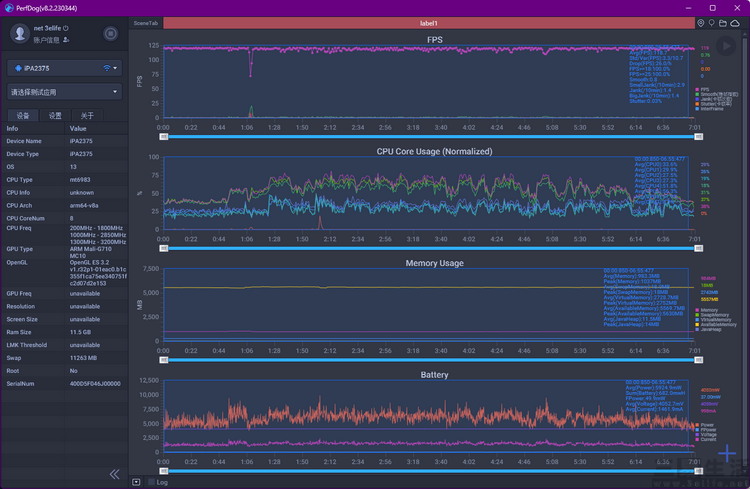Toggle AvailableMemory series in legend
The image size is (750, 489).
716,324
